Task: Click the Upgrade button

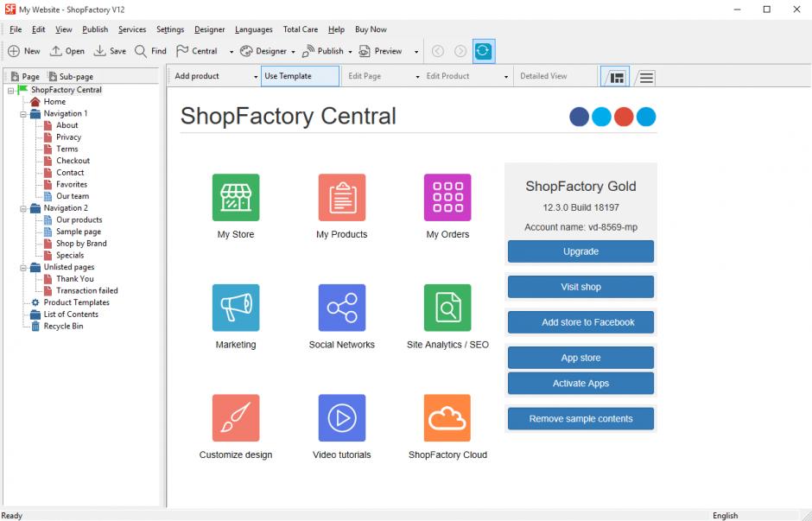Action: (580, 251)
